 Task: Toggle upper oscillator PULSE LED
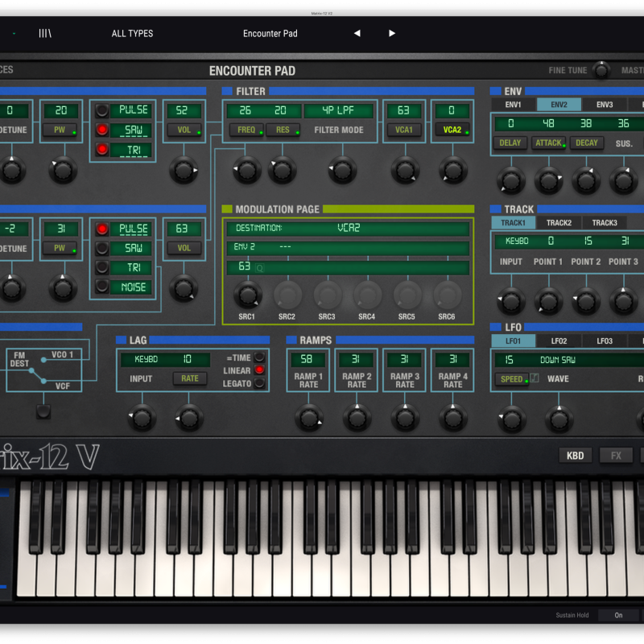pos(102,110)
